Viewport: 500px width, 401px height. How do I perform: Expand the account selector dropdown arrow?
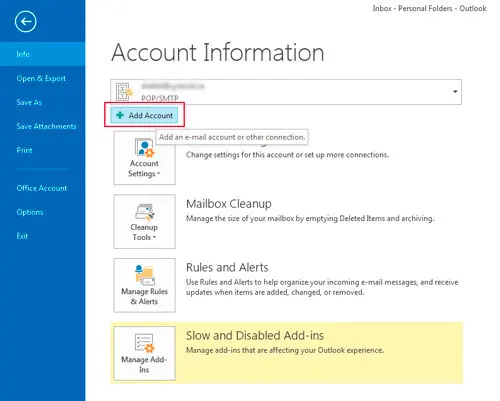point(455,92)
